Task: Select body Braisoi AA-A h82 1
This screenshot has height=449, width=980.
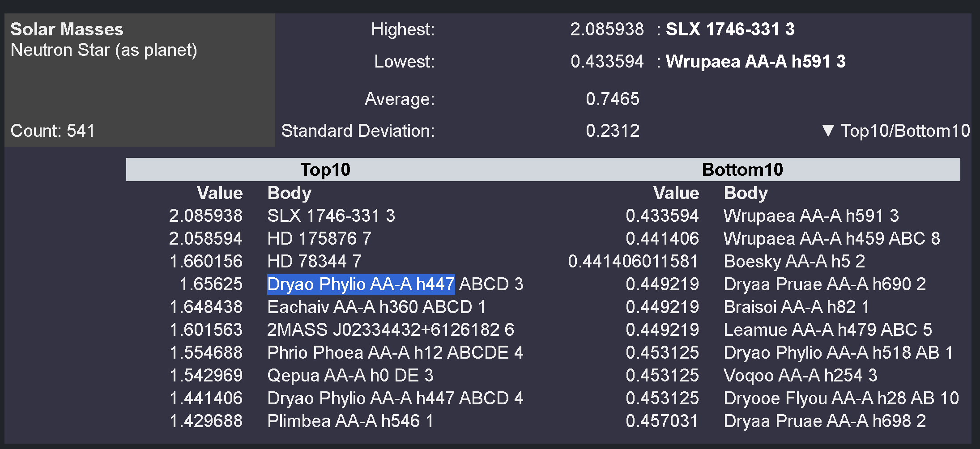Action: point(797,307)
